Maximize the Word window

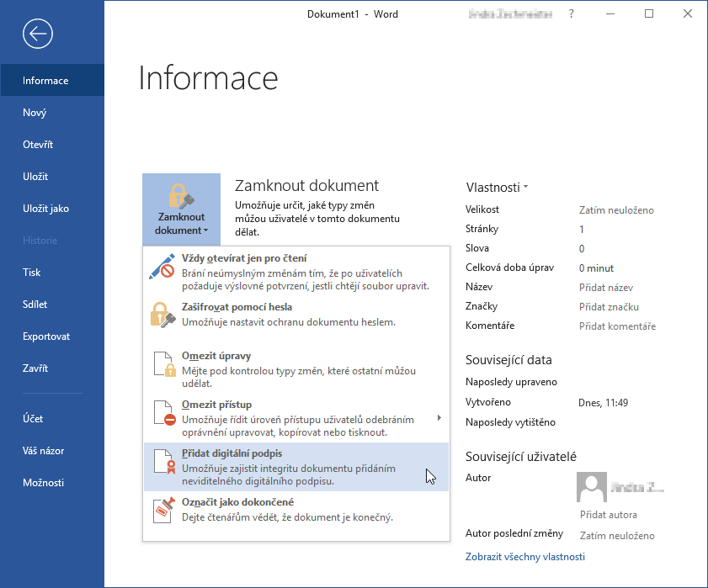(649, 14)
